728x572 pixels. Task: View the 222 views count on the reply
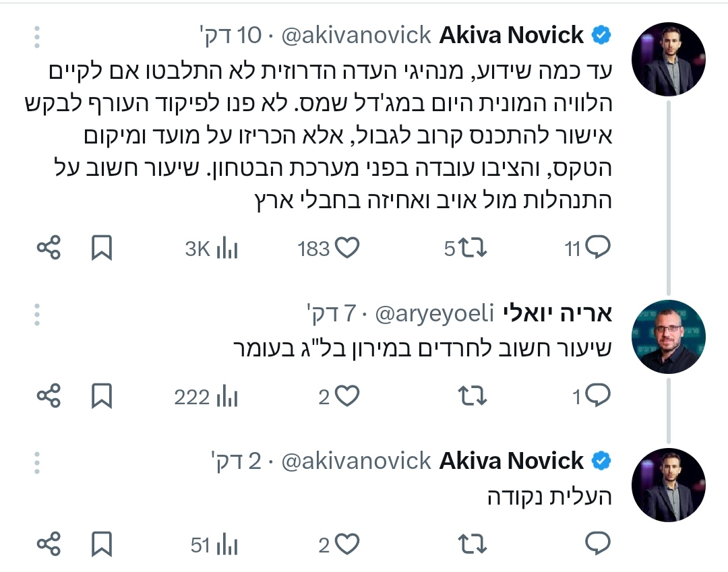pyautogui.click(x=206, y=398)
